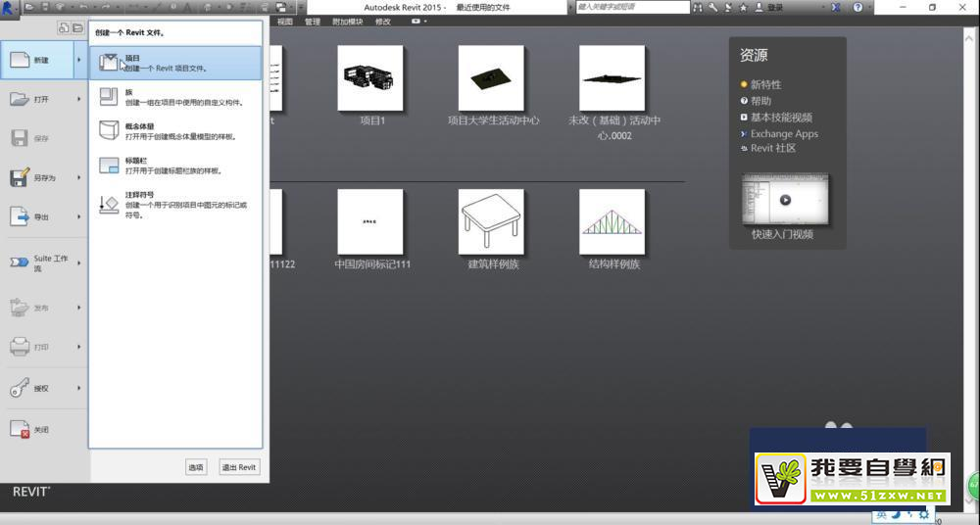Show recent documents list icon in menu header

click(63, 28)
